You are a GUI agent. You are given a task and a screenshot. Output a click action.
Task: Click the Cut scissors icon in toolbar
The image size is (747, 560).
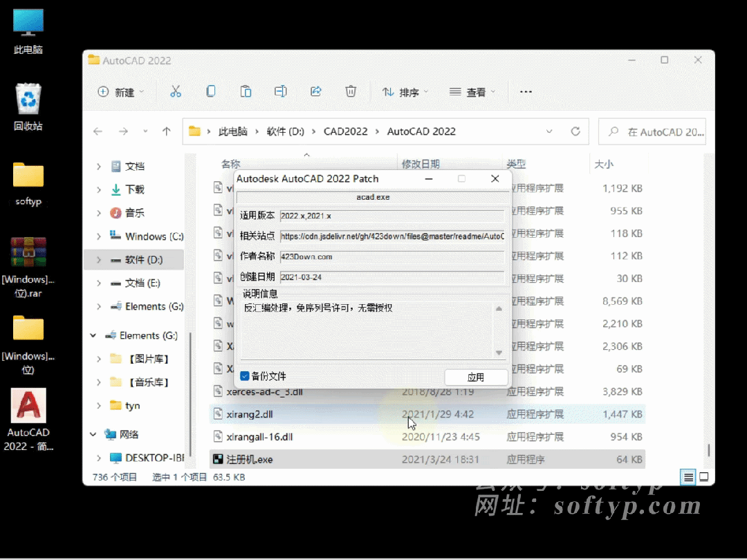175,91
